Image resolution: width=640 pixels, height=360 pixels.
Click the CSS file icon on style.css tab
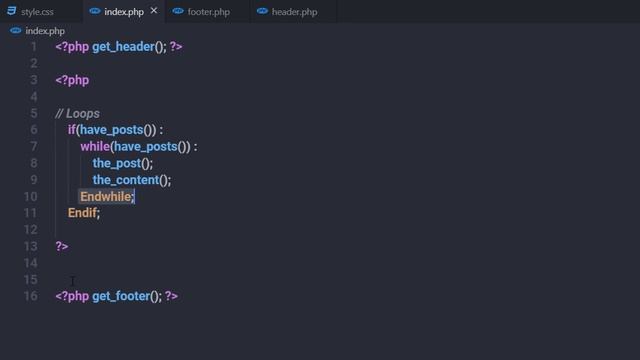11,11
